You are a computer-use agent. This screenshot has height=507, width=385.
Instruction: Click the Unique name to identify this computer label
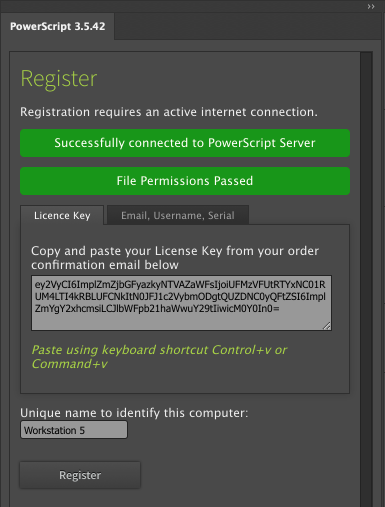click(134, 413)
